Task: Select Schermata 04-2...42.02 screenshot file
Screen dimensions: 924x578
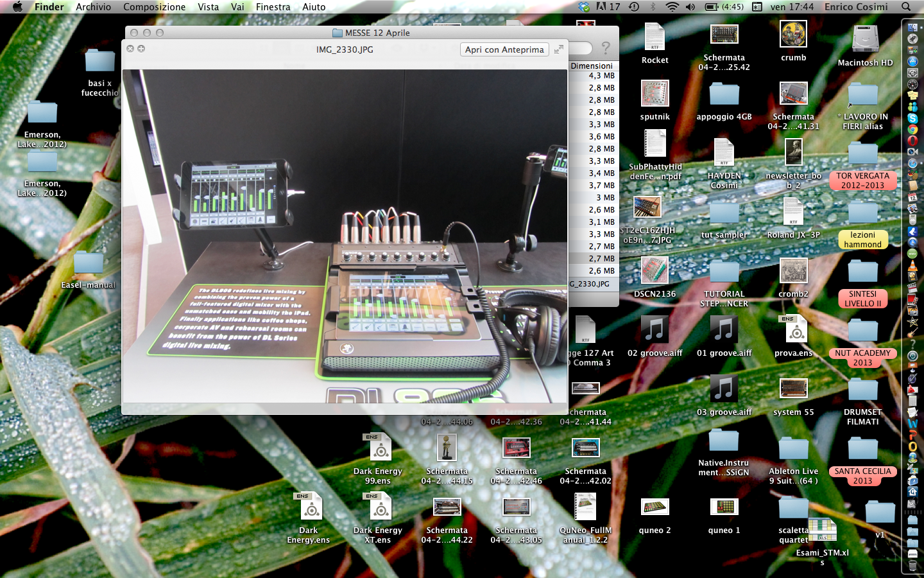Action: (585, 448)
